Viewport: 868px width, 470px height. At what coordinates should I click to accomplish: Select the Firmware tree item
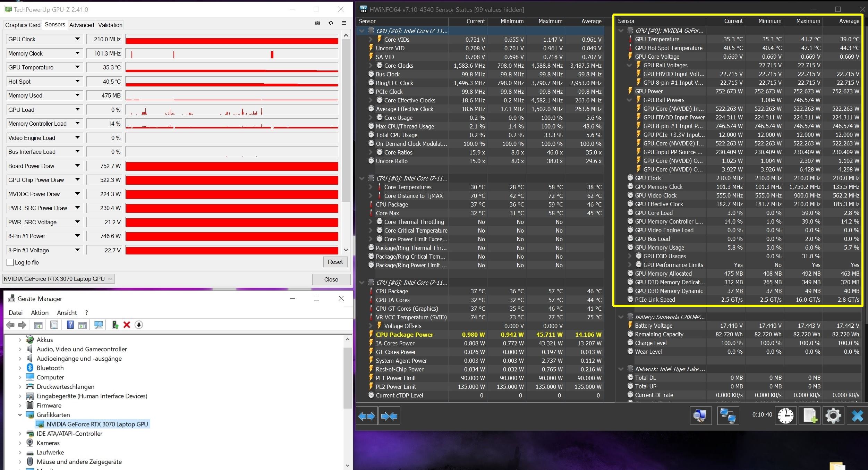pos(49,405)
